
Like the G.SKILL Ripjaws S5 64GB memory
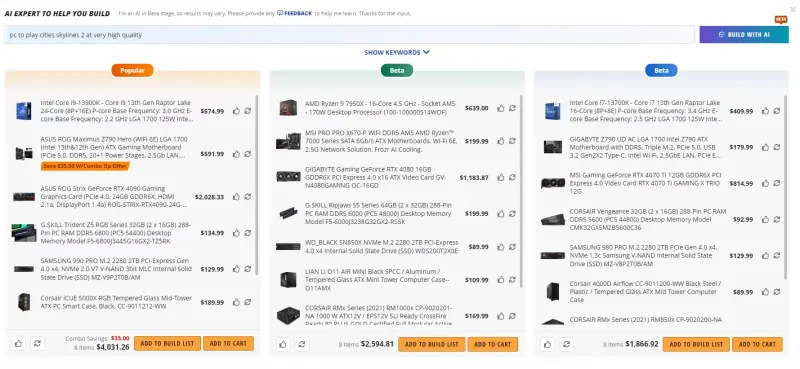click(x=501, y=213)
